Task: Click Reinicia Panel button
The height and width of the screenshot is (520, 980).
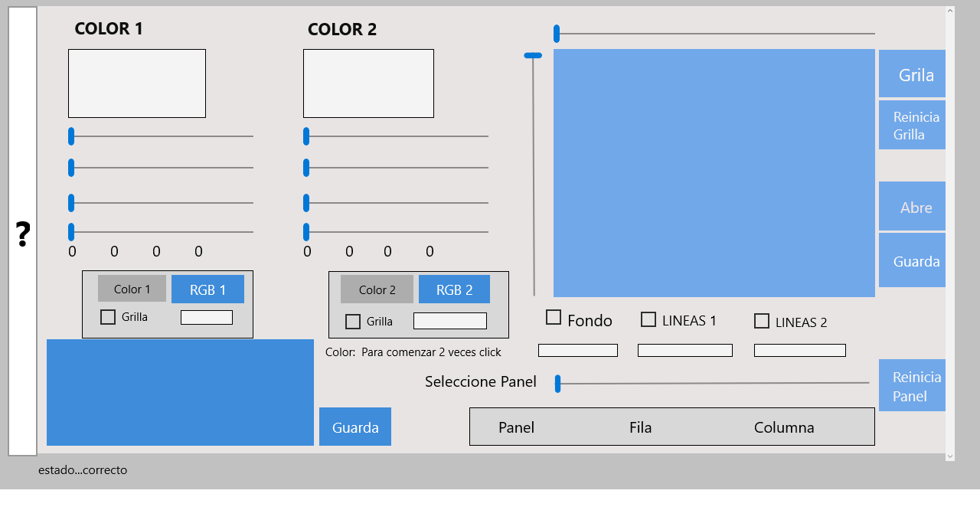Action: (912, 386)
